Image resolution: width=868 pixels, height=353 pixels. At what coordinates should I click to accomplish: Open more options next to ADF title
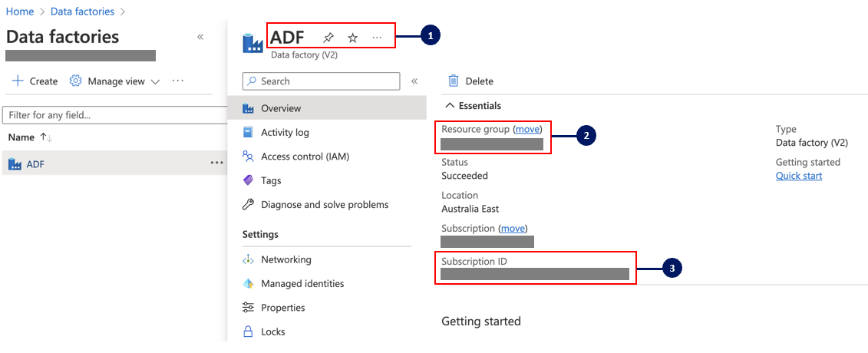[x=377, y=37]
